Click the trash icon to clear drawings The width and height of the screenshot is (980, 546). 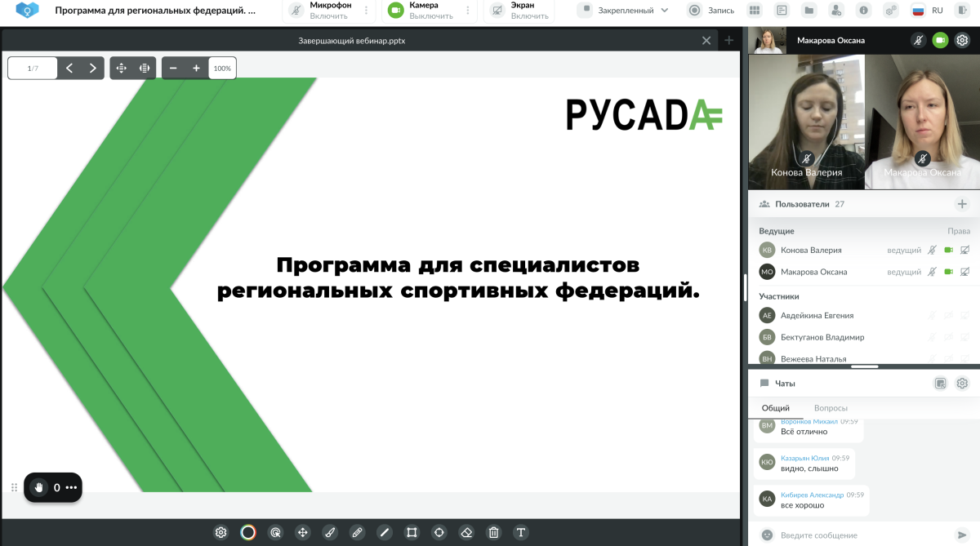click(x=493, y=532)
